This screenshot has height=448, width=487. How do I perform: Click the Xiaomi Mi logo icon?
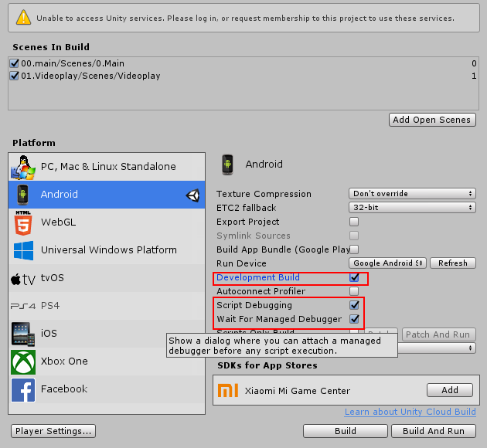pos(228,390)
